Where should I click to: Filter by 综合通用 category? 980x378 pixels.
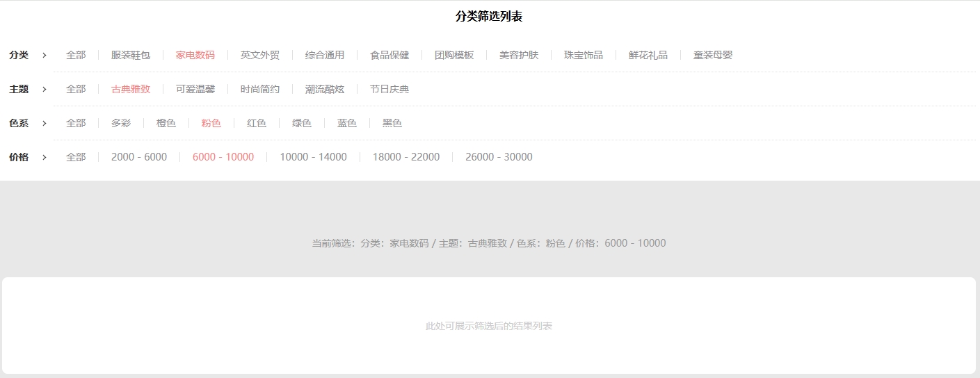pyautogui.click(x=325, y=55)
